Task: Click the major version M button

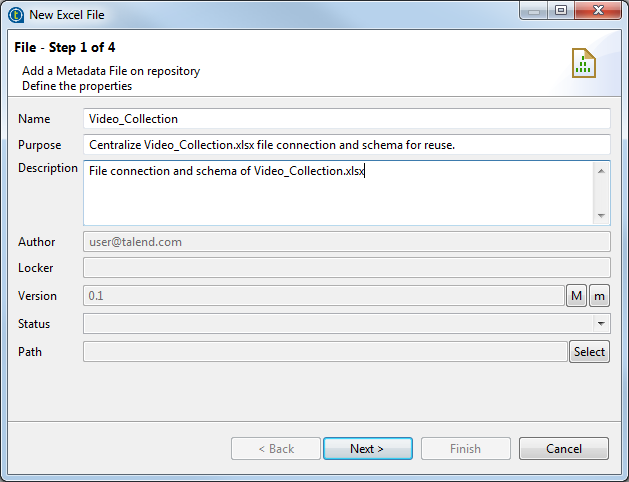Action: tap(577, 296)
